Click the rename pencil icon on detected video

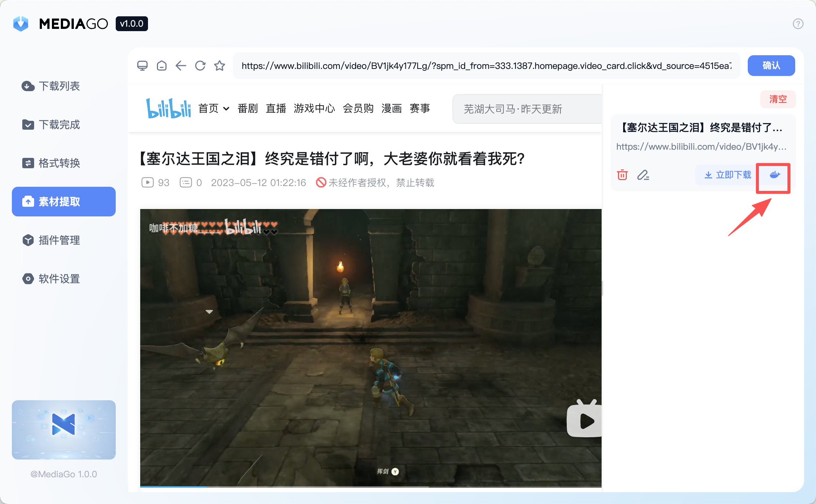click(644, 175)
